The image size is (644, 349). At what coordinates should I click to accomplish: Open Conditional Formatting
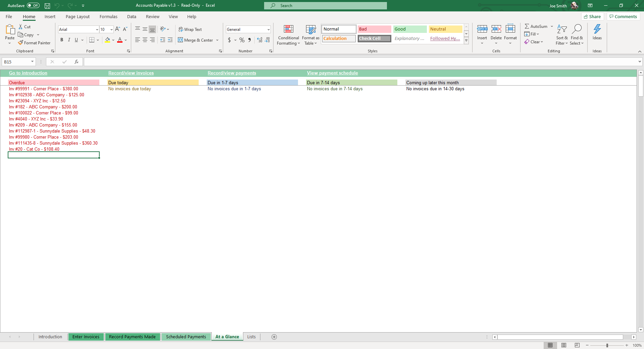[289, 35]
